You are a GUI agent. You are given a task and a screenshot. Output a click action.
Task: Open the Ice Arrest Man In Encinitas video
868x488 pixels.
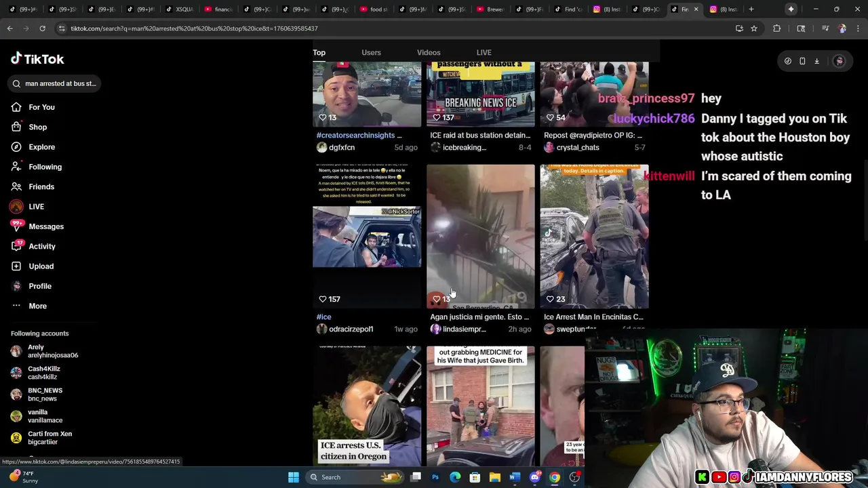[x=595, y=236]
